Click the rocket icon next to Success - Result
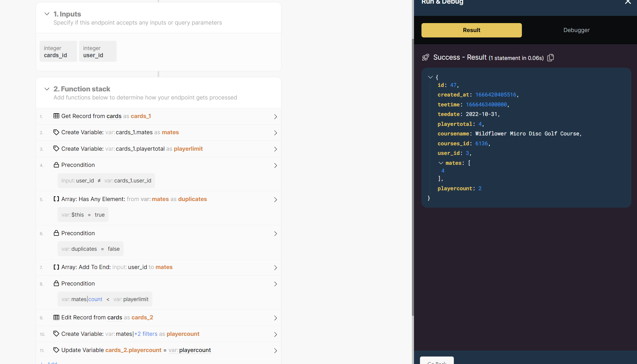Image resolution: width=637 pixels, height=364 pixels. pyautogui.click(x=426, y=58)
